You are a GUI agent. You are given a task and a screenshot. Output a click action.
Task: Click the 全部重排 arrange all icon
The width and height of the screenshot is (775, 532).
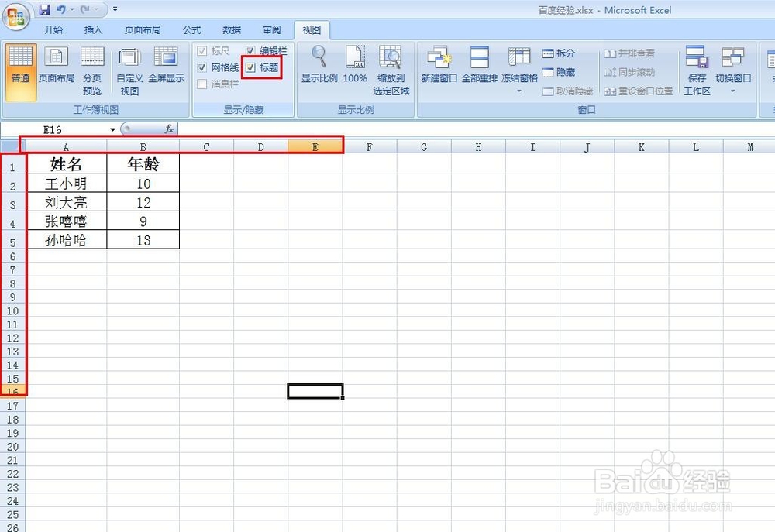(480, 66)
